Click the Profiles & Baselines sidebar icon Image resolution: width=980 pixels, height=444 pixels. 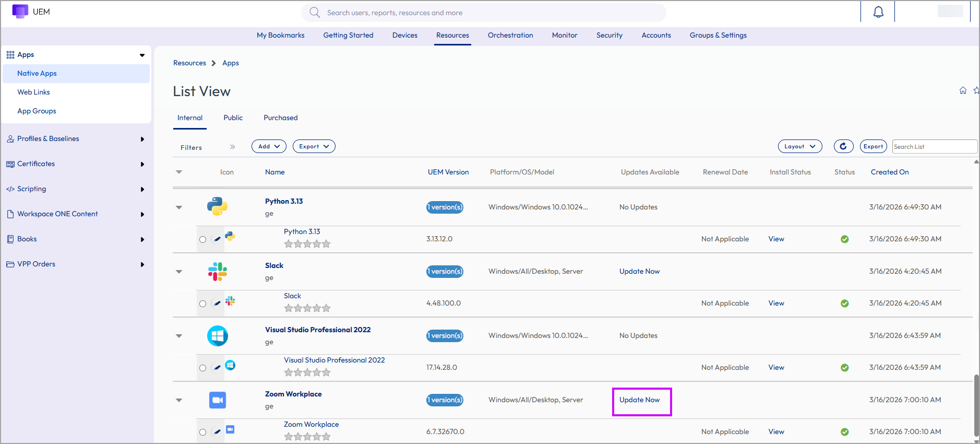click(10, 139)
